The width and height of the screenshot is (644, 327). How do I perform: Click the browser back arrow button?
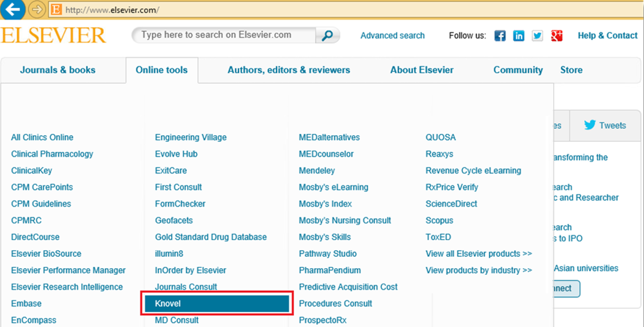pos(12,9)
